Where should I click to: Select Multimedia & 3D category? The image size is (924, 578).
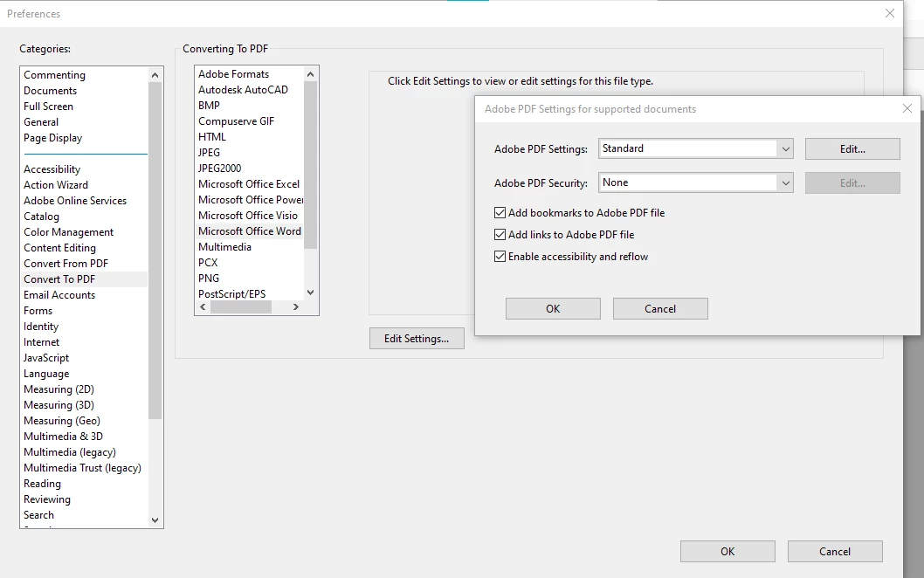[63, 437]
